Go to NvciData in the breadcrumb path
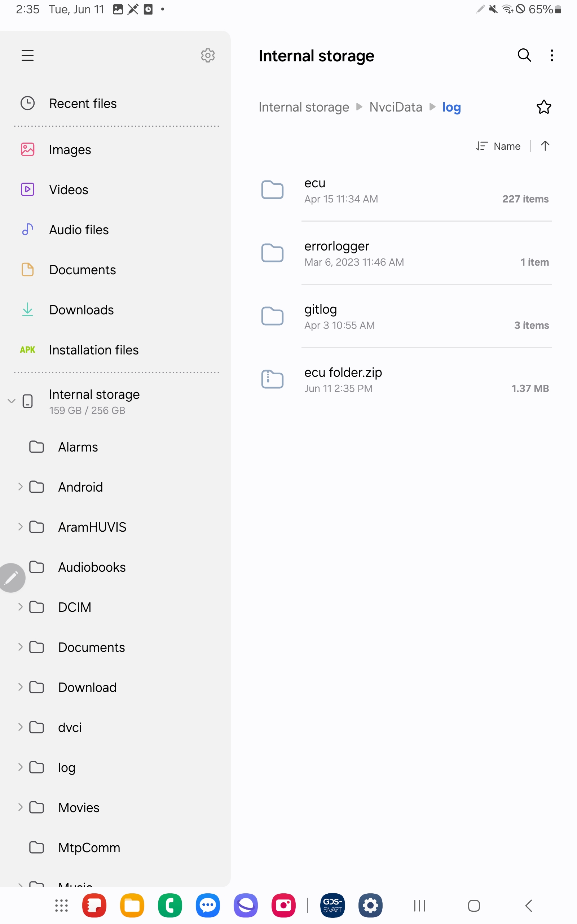The height and width of the screenshot is (924, 577). tap(395, 107)
